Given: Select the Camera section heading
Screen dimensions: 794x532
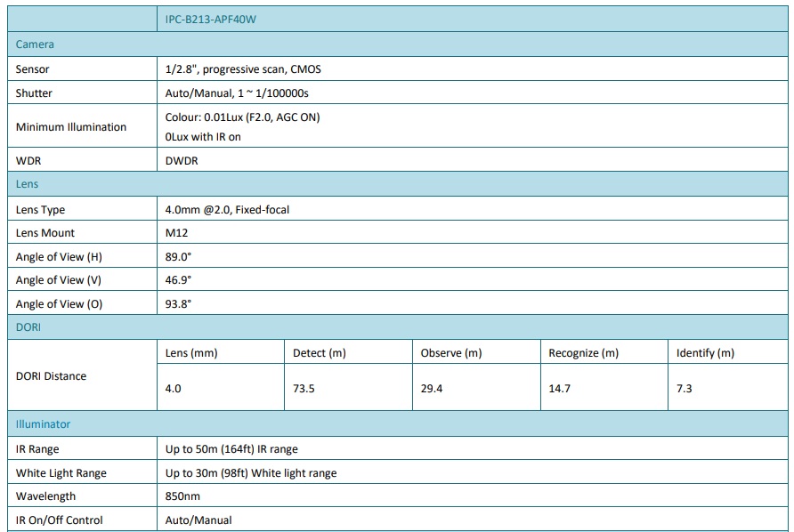Looking at the screenshot, I should 35,44.
